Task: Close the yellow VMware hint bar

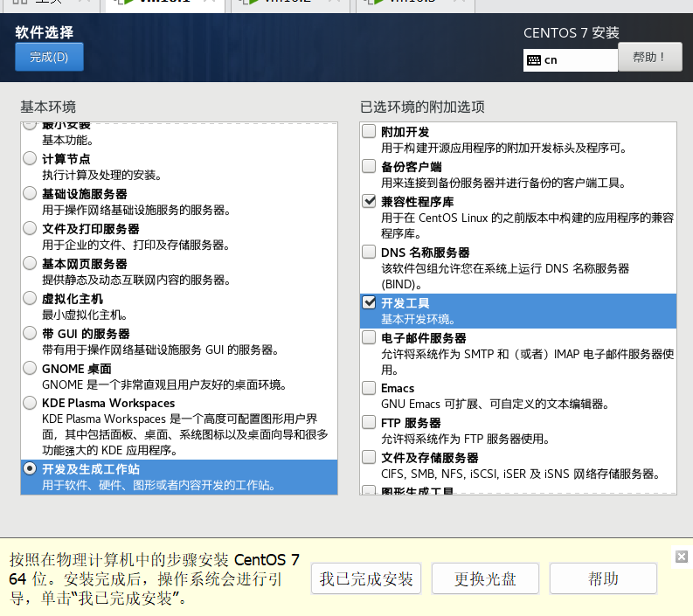Action: coord(682,557)
